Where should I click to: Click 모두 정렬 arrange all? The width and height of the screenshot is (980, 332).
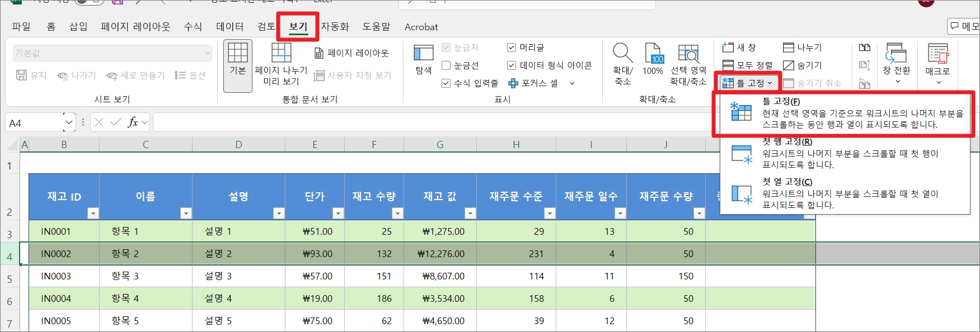(747, 65)
